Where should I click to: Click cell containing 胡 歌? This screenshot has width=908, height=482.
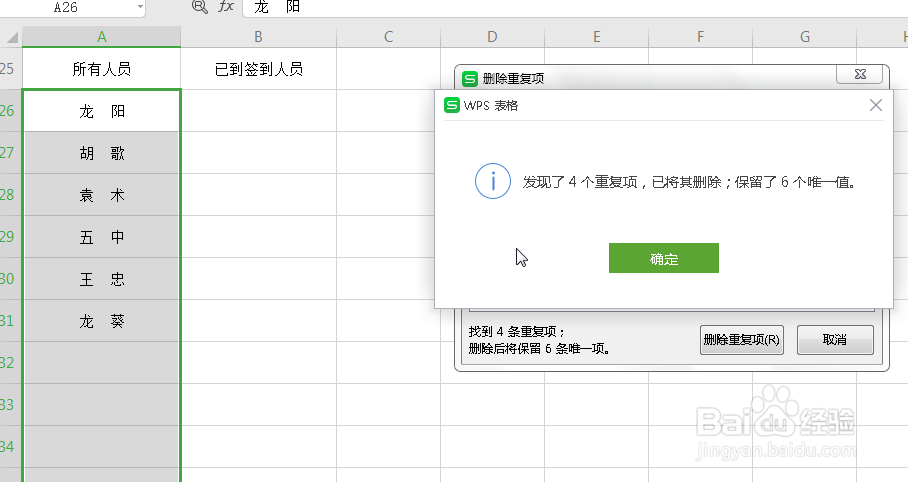pyautogui.click(x=101, y=153)
